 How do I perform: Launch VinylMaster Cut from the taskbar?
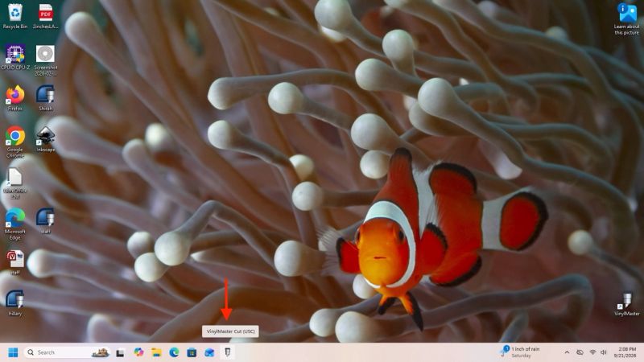coord(228,352)
